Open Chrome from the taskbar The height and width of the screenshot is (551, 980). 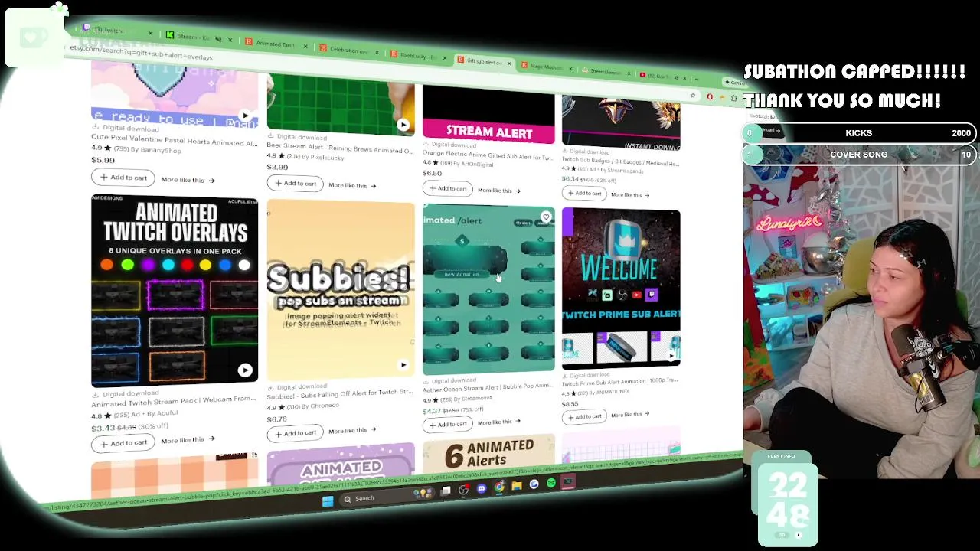pos(499,487)
